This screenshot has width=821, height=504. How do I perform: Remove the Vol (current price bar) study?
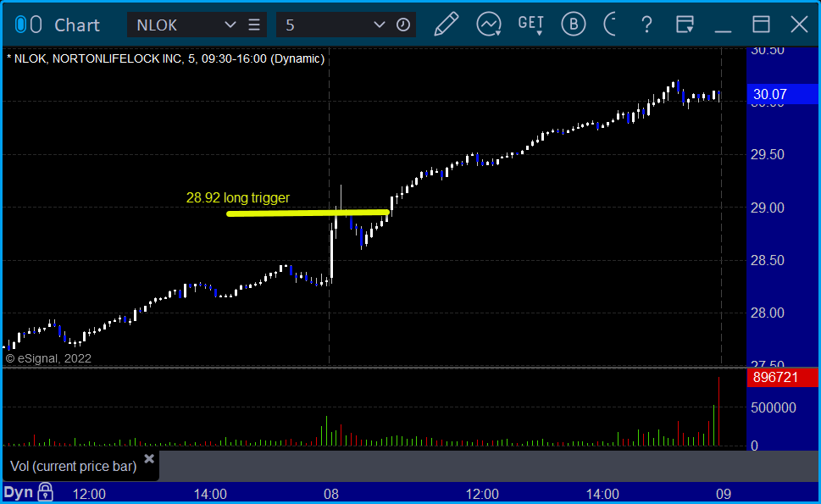pos(149,459)
